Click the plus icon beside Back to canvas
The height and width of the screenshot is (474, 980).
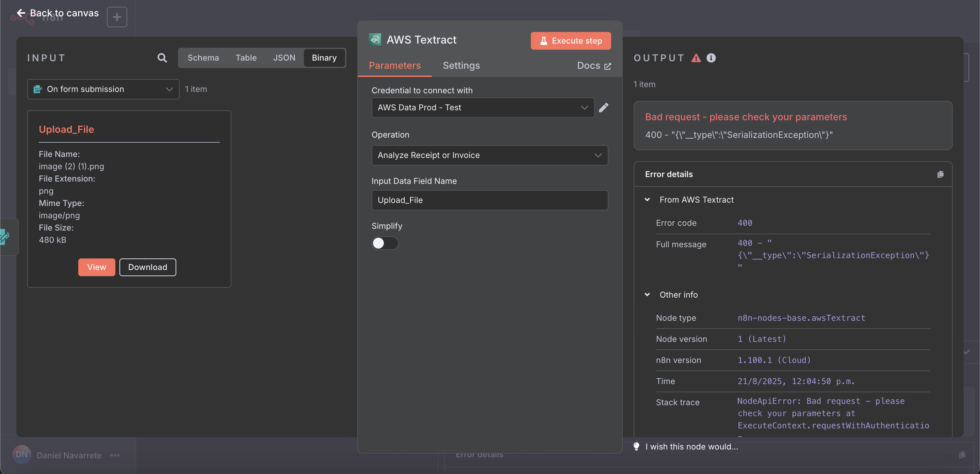click(117, 17)
